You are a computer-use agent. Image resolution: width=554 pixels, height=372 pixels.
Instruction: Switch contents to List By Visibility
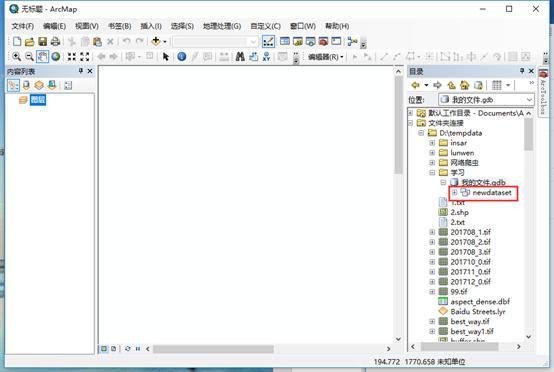(39, 85)
